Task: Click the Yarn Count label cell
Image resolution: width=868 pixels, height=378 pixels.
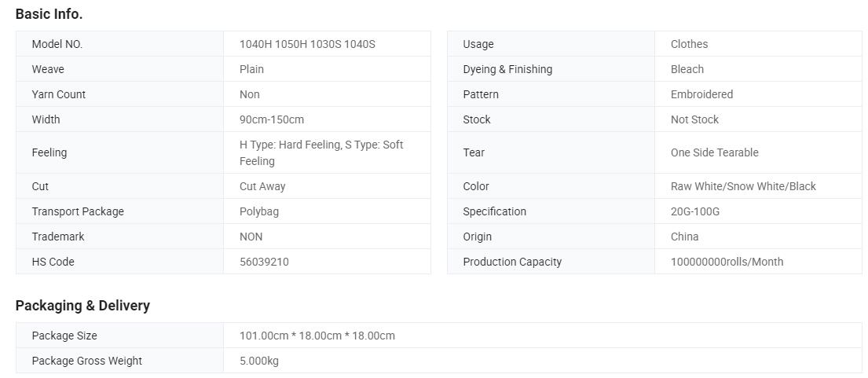Action: point(119,94)
